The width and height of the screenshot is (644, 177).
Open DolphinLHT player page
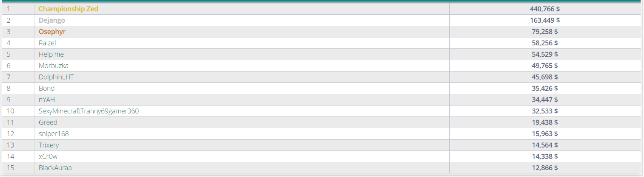coord(56,77)
